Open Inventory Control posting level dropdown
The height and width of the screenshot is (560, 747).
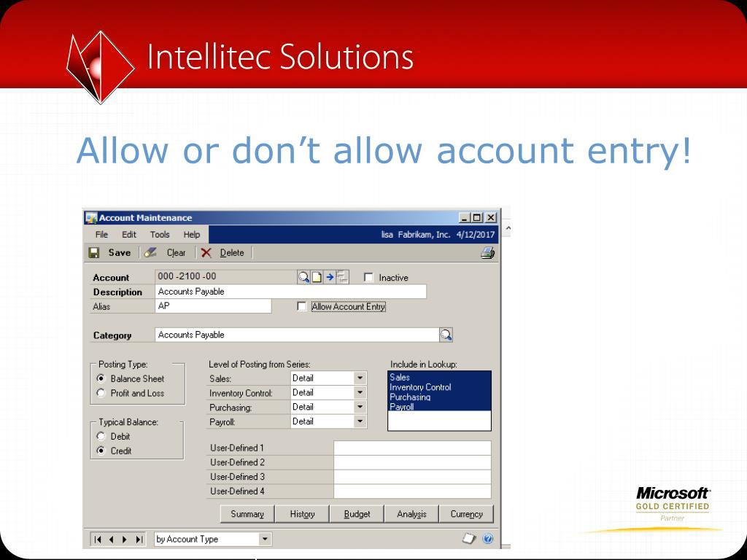point(360,392)
